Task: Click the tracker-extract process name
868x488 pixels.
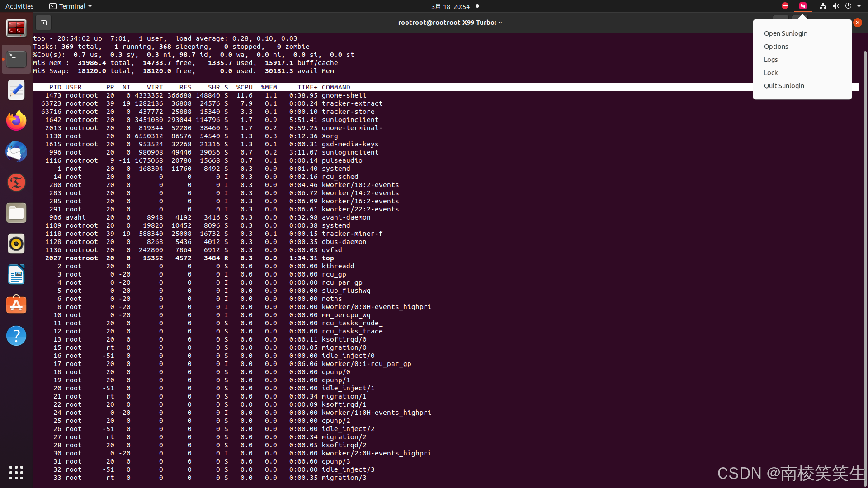Action: click(x=352, y=103)
